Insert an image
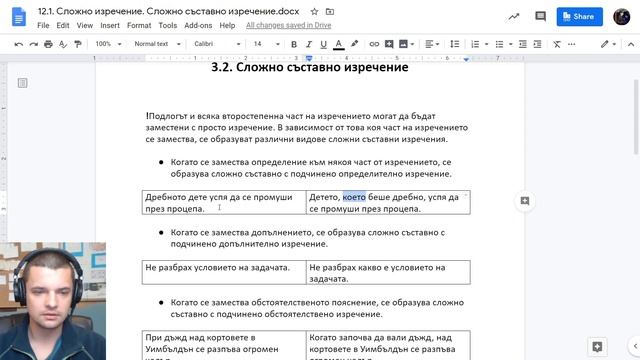640x360 pixels. [403, 44]
